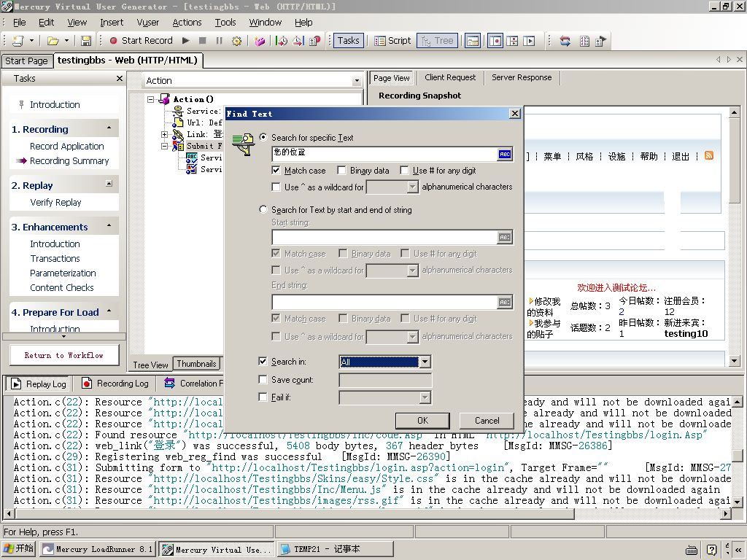
Task: Enable Use # for any digit checkbox
Action: coord(404,171)
